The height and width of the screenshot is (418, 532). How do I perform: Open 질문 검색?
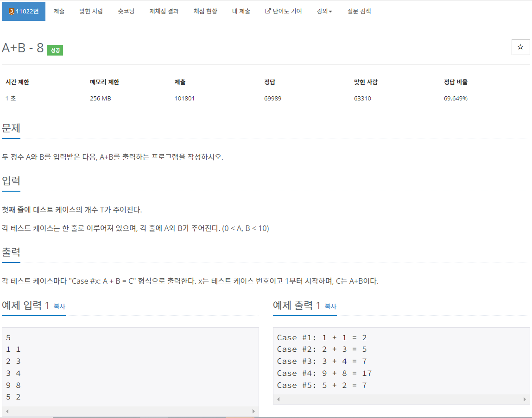(359, 11)
